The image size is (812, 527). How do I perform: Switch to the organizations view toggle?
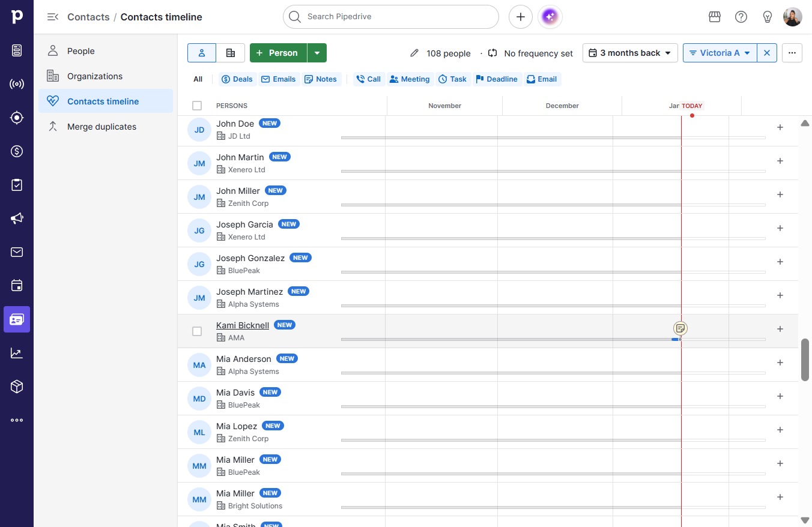pyautogui.click(x=231, y=53)
